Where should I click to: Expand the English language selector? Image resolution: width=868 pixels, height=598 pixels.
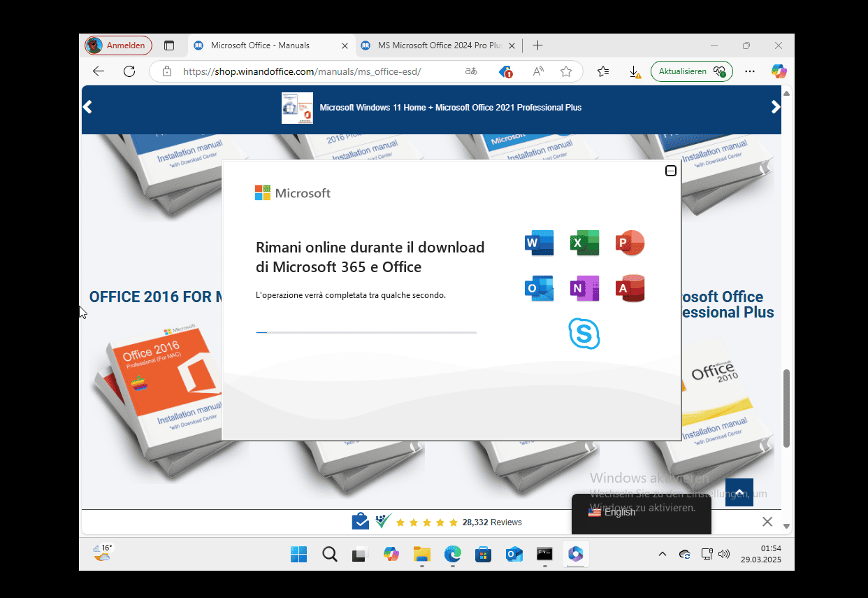tap(641, 512)
